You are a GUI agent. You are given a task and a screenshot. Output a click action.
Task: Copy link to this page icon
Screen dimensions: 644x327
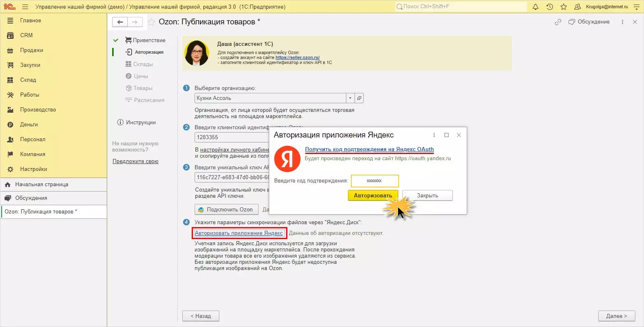click(558, 22)
